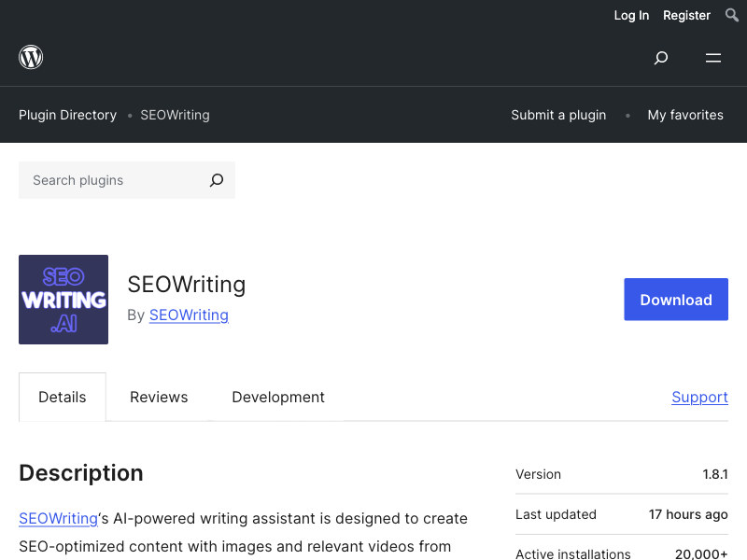Click the admin bar search icon
Image resolution: width=747 pixels, height=560 pixels.
click(x=732, y=15)
